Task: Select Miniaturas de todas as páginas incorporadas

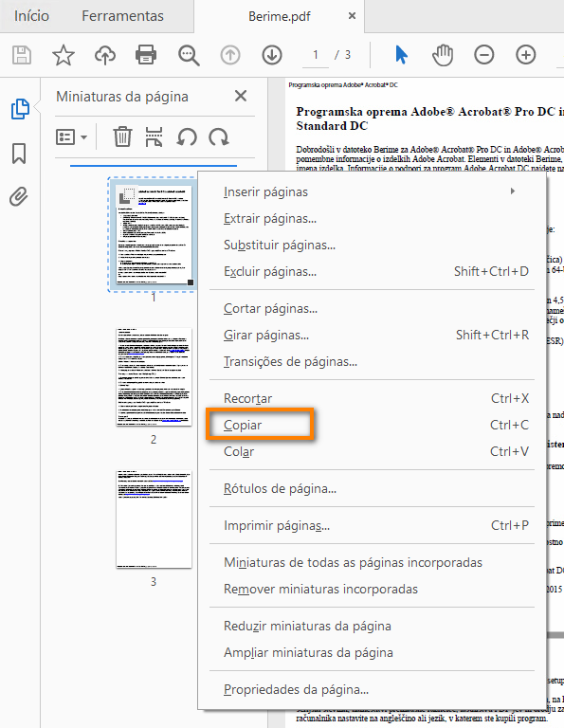Action: 372,562
